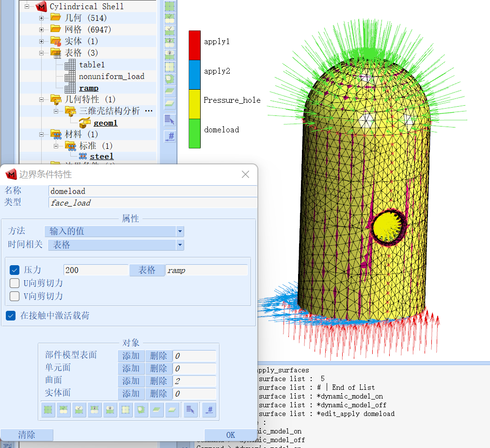490x448 pixels.
Task: Open the 方法 dropdown showing 输入的值
Action: pos(180,231)
